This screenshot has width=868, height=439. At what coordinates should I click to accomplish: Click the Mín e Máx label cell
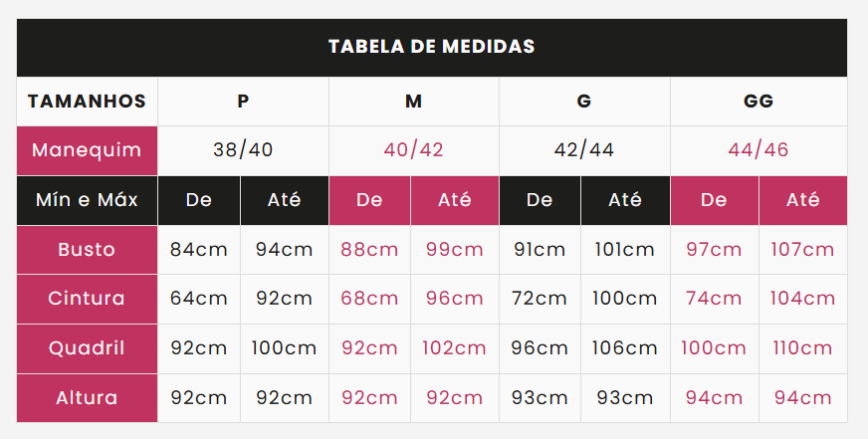pyautogui.click(x=88, y=200)
